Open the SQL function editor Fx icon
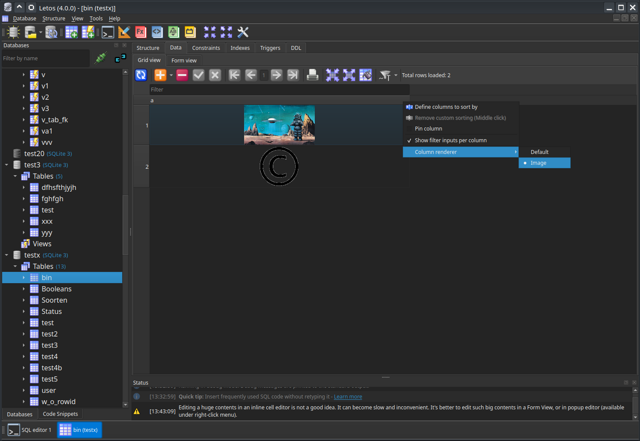640x441 pixels. (x=141, y=32)
